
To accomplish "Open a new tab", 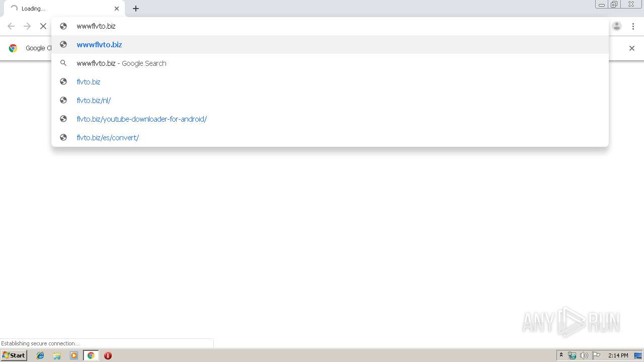I will click(x=136, y=9).
